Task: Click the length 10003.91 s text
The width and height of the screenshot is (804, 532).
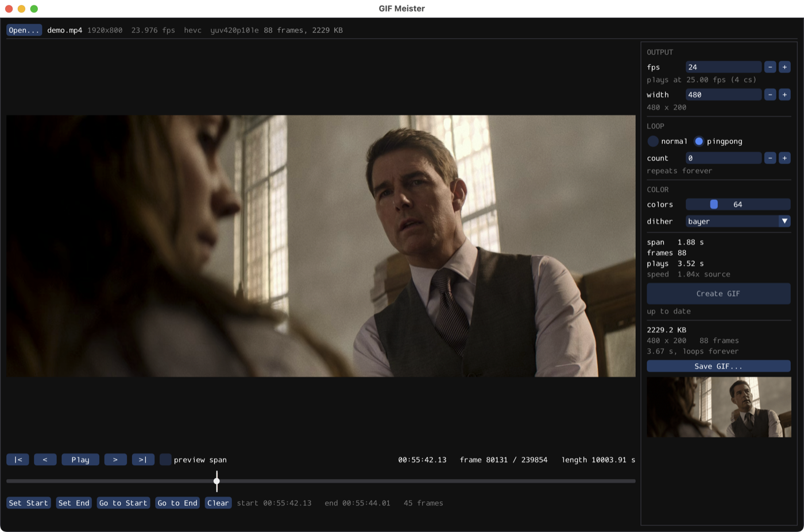Action: (598, 460)
